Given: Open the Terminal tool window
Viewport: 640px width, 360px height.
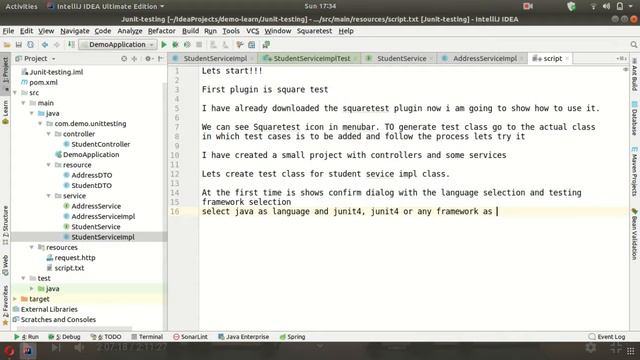Looking at the screenshot, I should click(147, 337).
